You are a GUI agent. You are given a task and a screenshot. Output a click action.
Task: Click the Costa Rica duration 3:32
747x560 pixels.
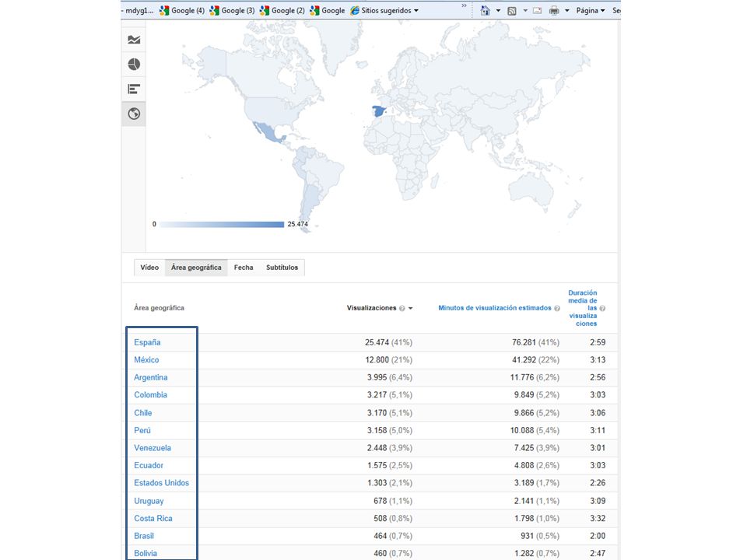[x=598, y=519]
